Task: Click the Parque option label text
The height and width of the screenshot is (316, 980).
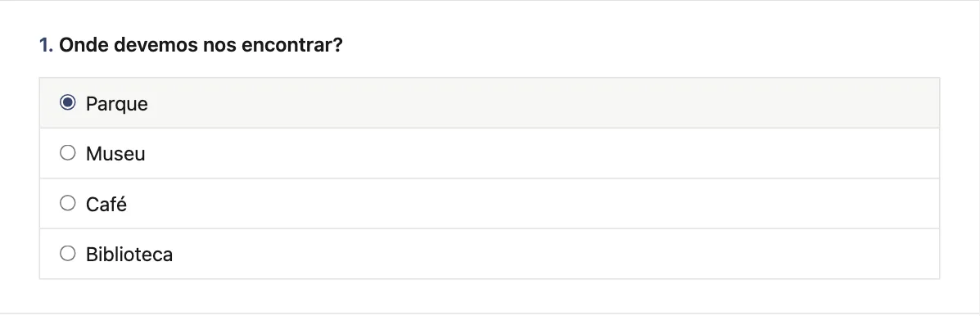Action: tap(117, 104)
